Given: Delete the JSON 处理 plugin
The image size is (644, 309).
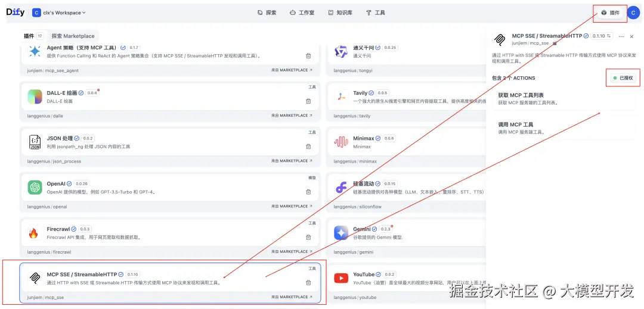Looking at the screenshot, I should pyautogui.click(x=308, y=146).
